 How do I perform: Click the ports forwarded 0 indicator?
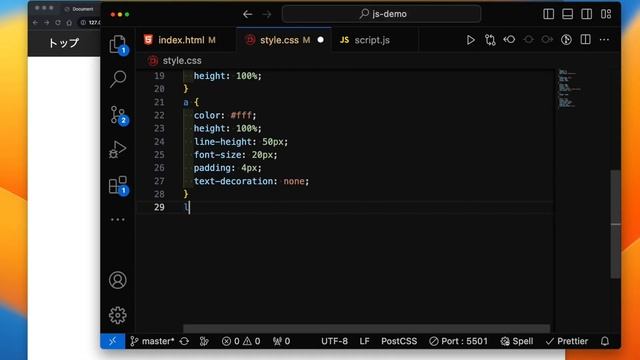tap(281, 341)
